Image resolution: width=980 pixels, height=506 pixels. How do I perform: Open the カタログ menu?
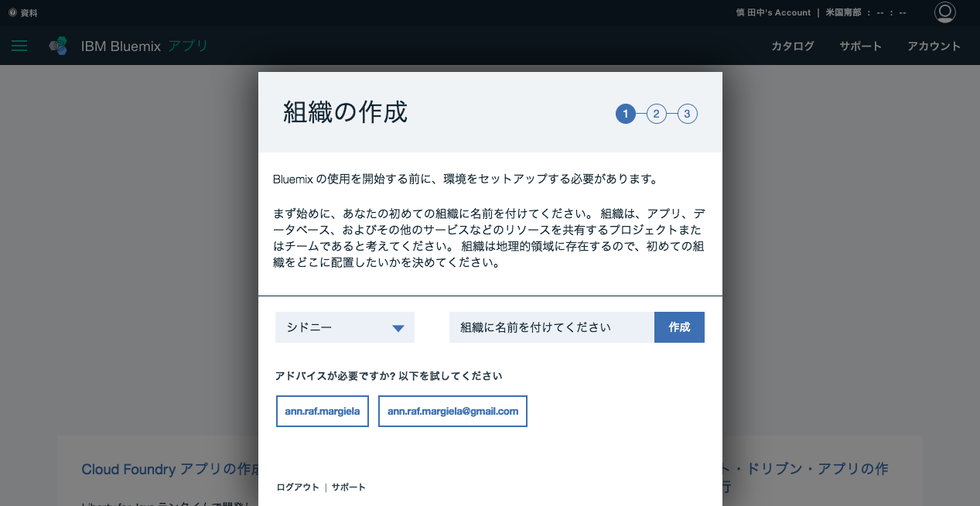click(x=793, y=46)
